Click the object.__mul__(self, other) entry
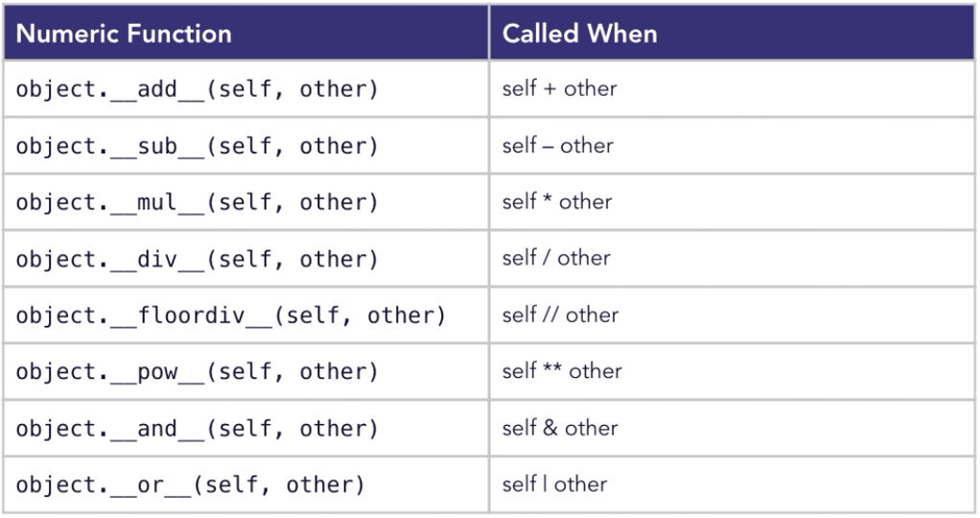The image size is (980, 518). (x=198, y=202)
